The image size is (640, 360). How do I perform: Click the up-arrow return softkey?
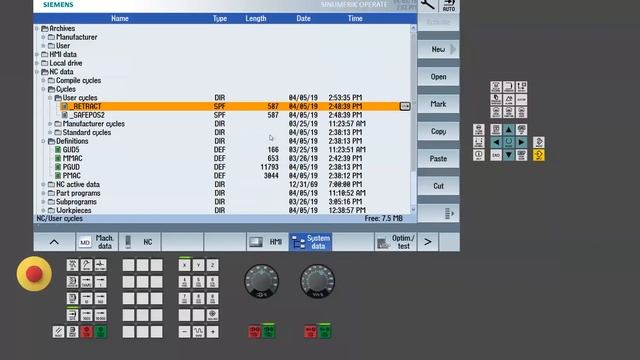pos(54,242)
